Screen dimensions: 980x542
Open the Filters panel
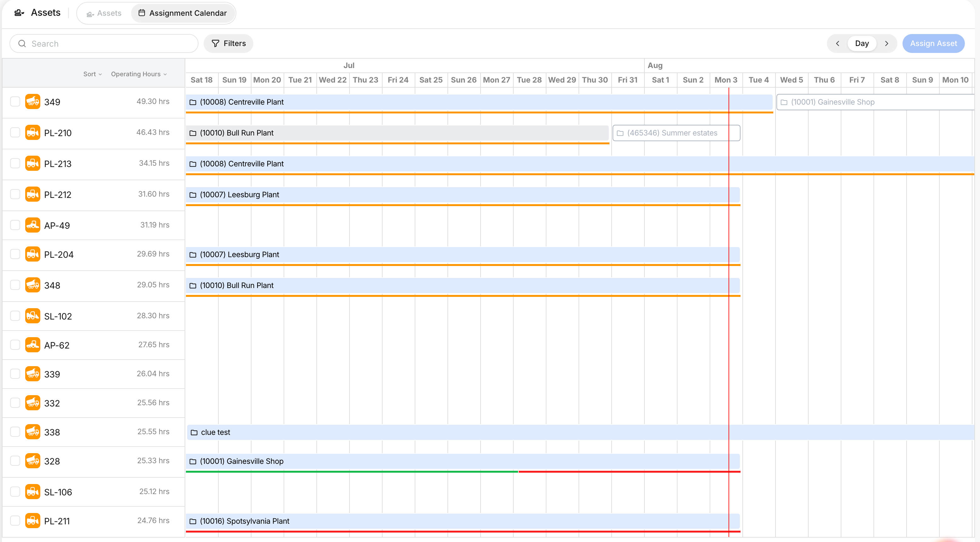[228, 43]
